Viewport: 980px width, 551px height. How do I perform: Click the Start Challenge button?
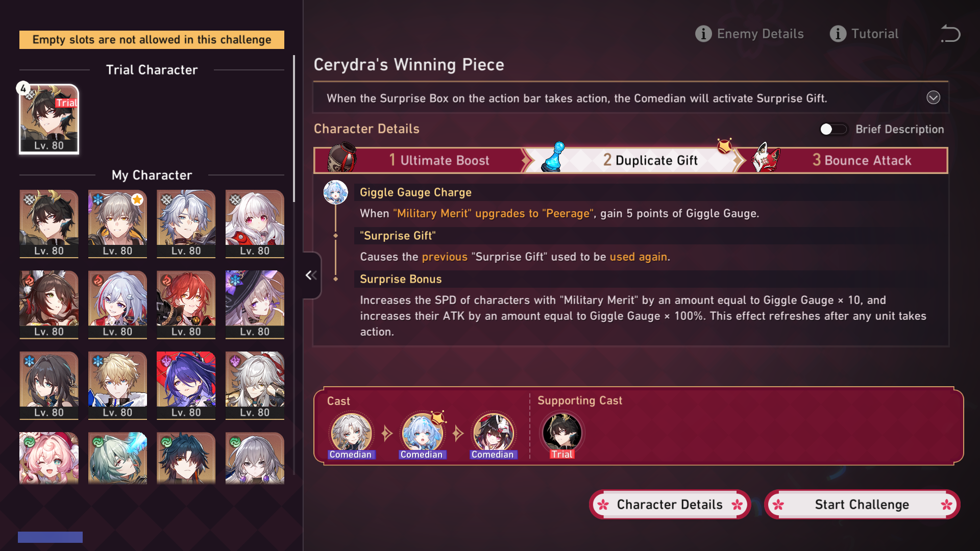coord(862,505)
